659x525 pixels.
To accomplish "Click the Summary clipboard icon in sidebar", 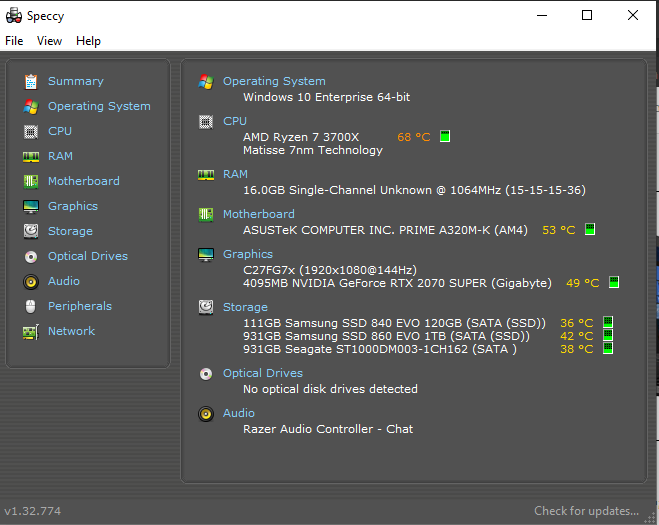I will coord(31,82).
